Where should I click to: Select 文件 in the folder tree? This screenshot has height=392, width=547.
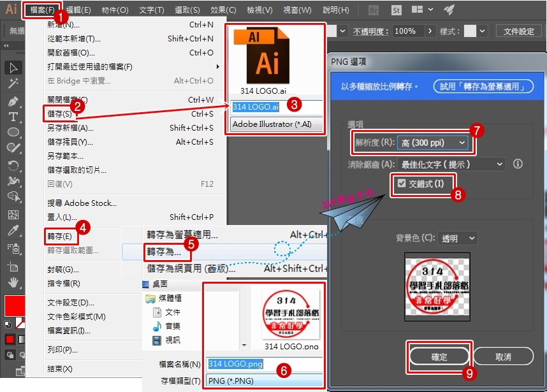166,312
